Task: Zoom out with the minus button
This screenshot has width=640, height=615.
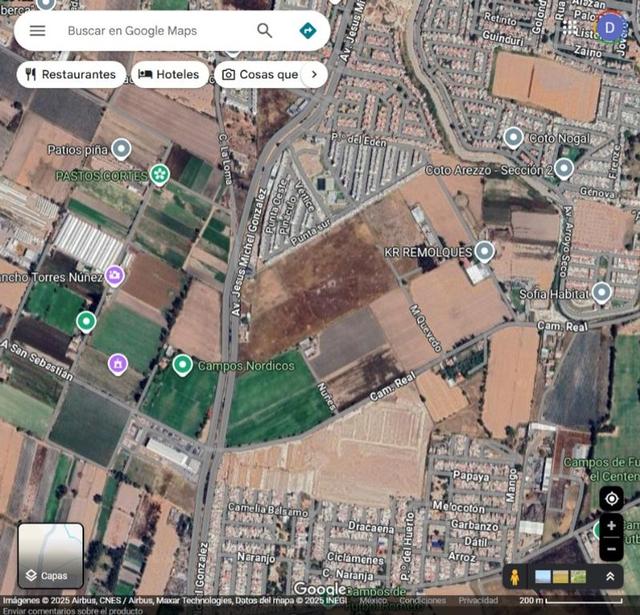Action: (x=611, y=549)
